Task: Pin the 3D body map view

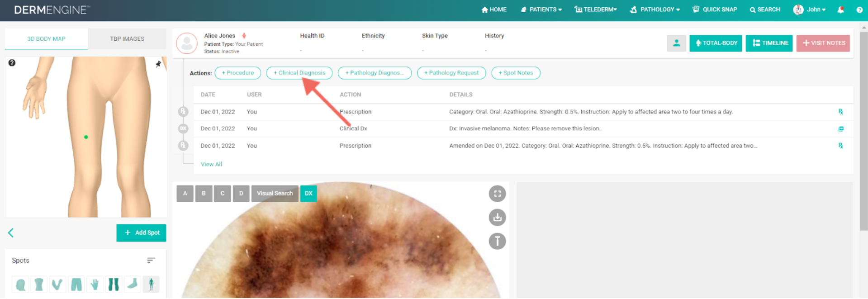Action: point(158,64)
